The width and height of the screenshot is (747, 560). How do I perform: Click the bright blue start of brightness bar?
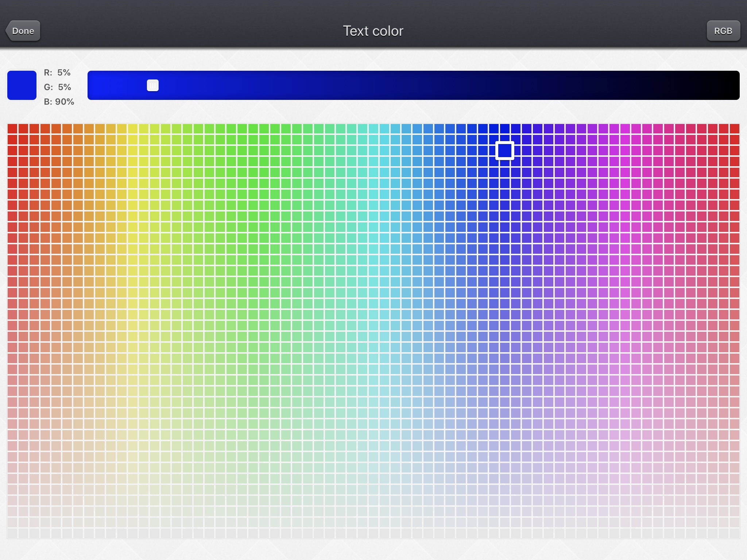[96, 85]
